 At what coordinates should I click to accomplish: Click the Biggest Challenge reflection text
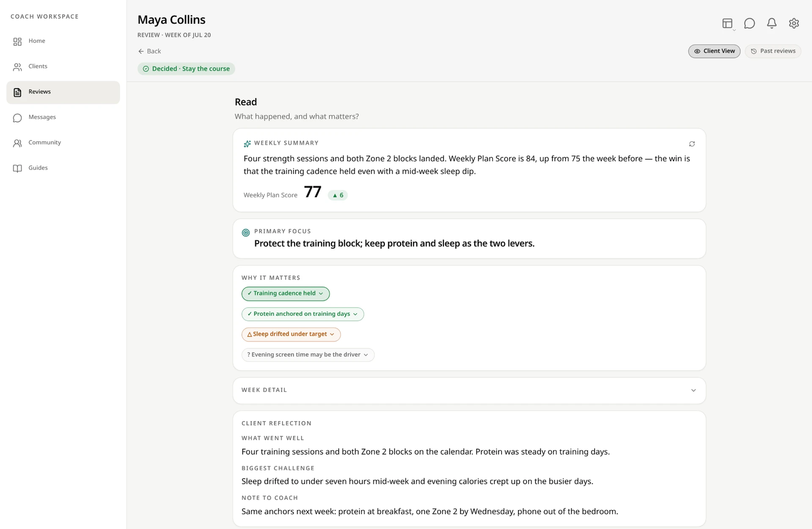tap(417, 481)
